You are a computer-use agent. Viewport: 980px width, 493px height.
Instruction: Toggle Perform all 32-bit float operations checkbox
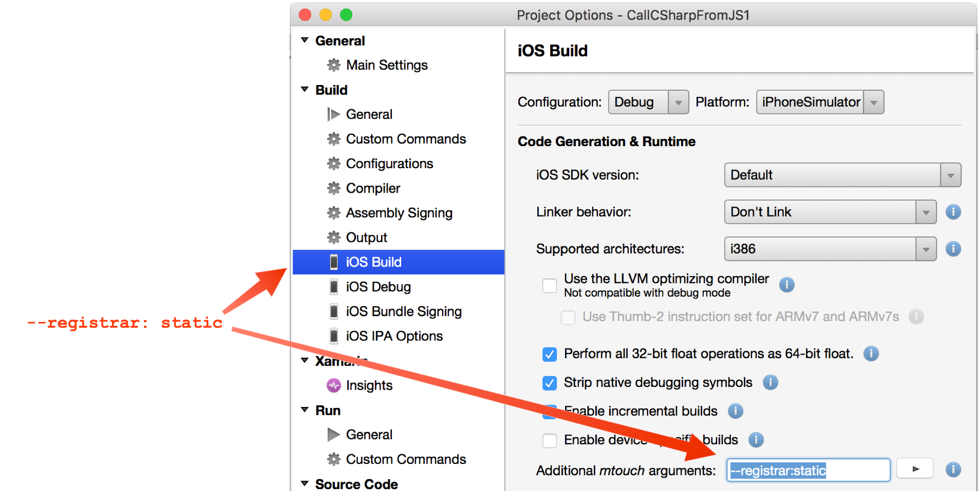tap(550, 354)
